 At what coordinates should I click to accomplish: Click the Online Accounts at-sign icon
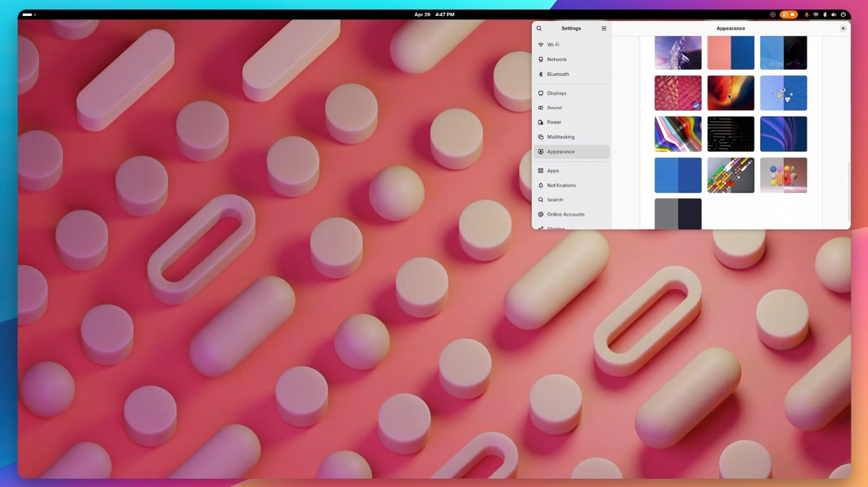tap(541, 214)
